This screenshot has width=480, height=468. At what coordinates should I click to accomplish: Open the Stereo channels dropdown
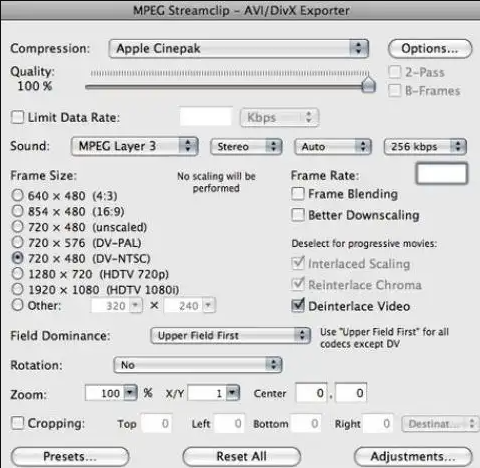tap(246, 147)
